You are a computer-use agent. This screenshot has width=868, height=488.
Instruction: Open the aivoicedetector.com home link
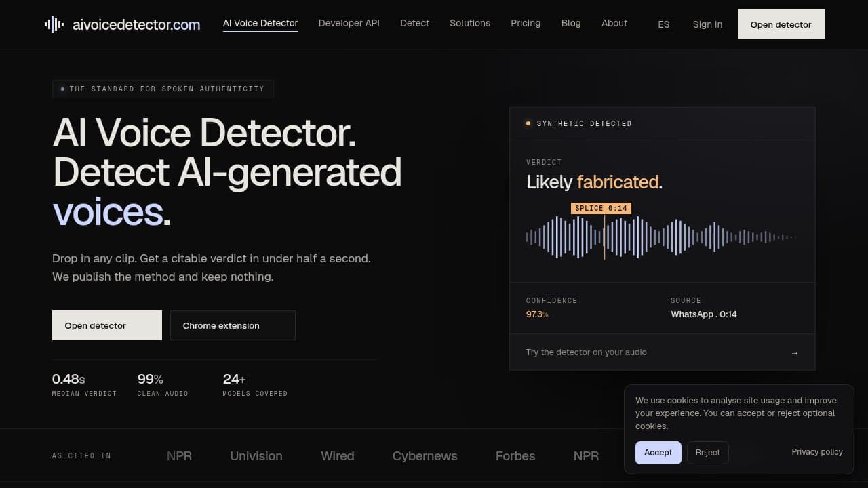pyautogui.click(x=123, y=24)
